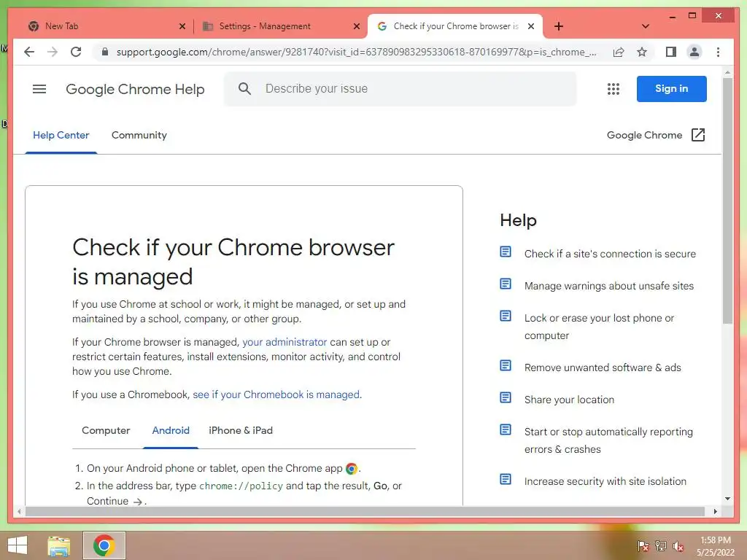Open the Windows Start button
Image resolution: width=747 pixels, height=560 pixels.
(x=18, y=545)
